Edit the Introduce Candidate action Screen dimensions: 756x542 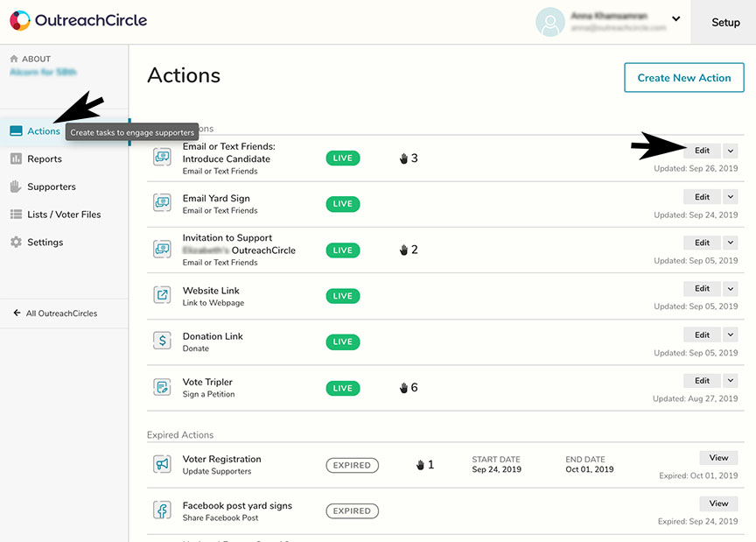702,151
